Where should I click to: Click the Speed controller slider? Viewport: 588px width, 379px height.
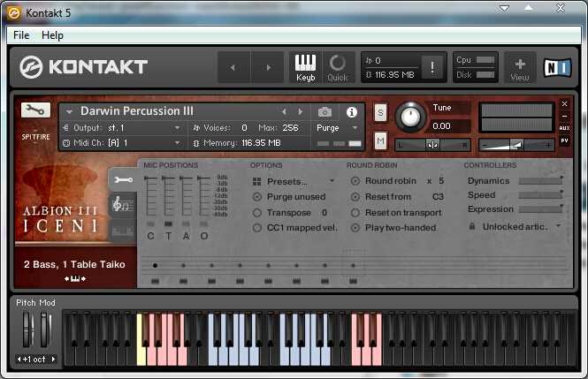coord(540,195)
